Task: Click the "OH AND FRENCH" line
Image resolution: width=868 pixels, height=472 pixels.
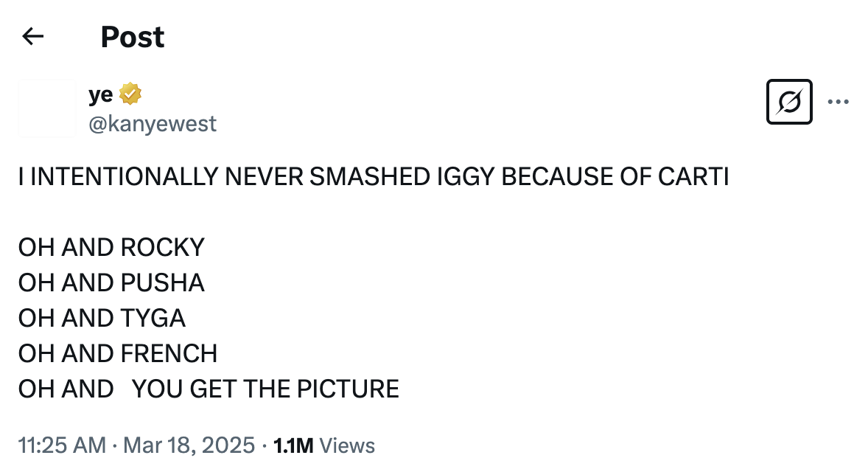Action: point(118,353)
